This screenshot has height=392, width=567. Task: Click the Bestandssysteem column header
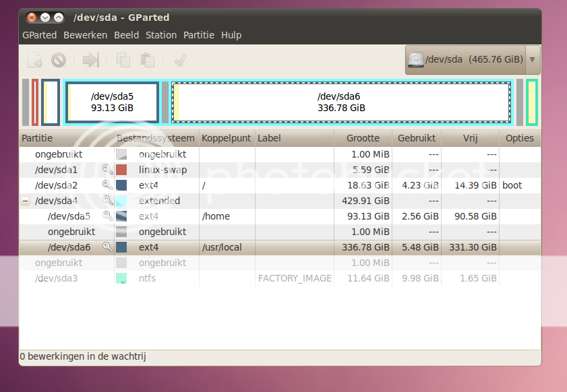point(156,138)
